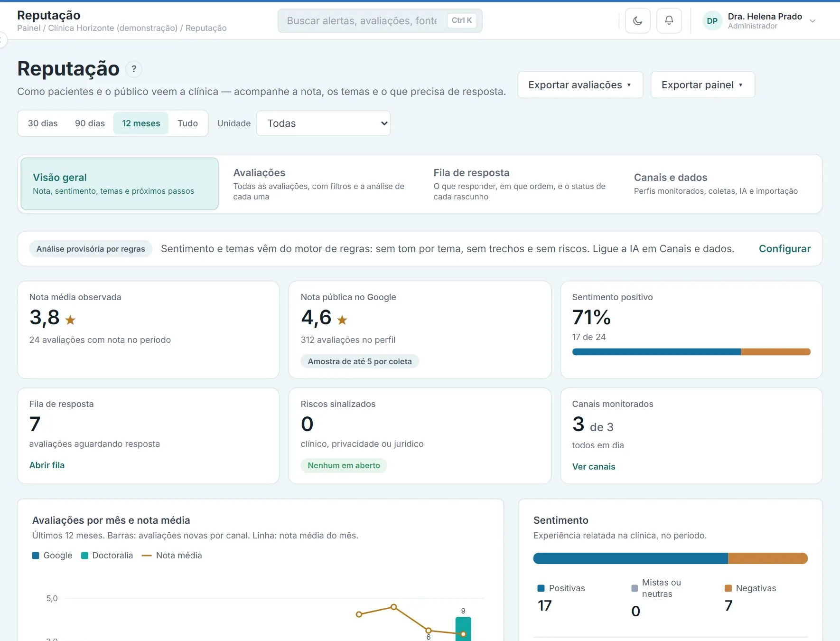The image size is (840, 641).
Task: Click the star beside the 4,6 Google rating
Action: point(342,320)
